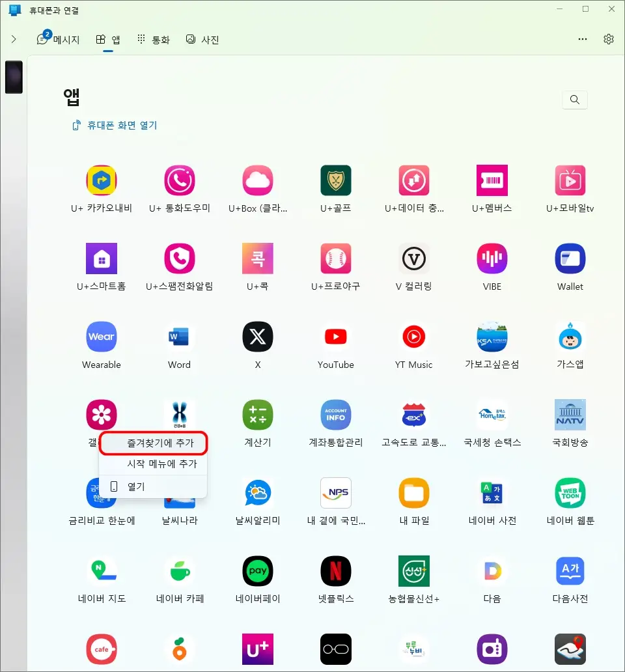The height and width of the screenshot is (672, 625).
Task: Open the 네이버페이 app
Action: click(257, 571)
